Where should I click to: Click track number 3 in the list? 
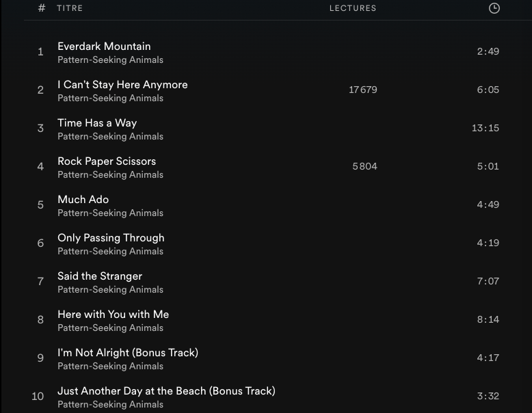(x=40, y=129)
